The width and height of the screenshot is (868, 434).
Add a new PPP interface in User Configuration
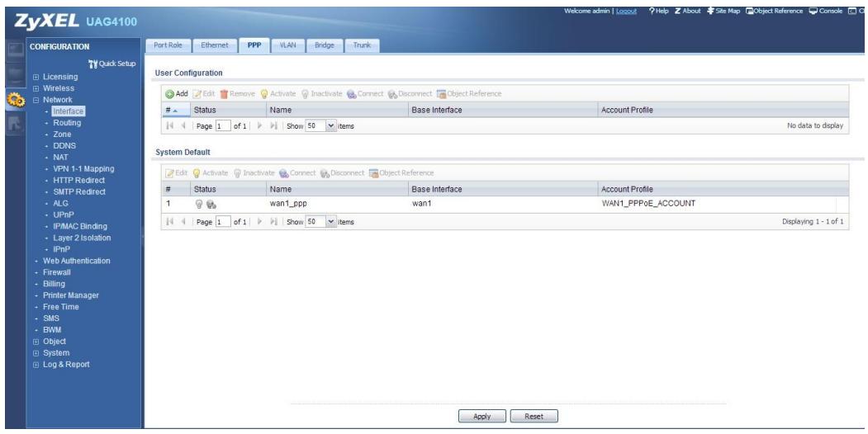coord(177,94)
